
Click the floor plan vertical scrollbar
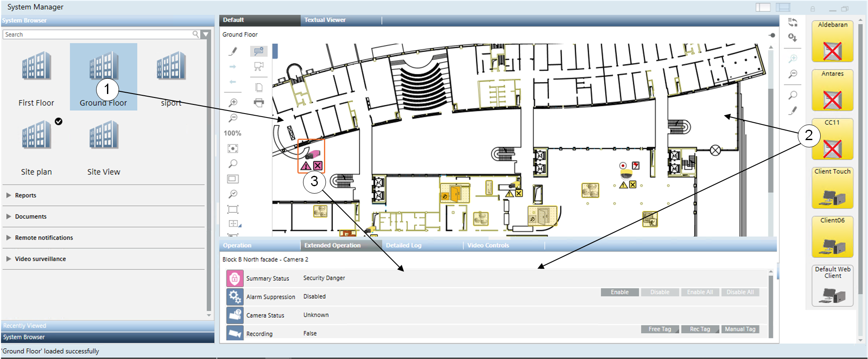pyautogui.click(x=771, y=139)
